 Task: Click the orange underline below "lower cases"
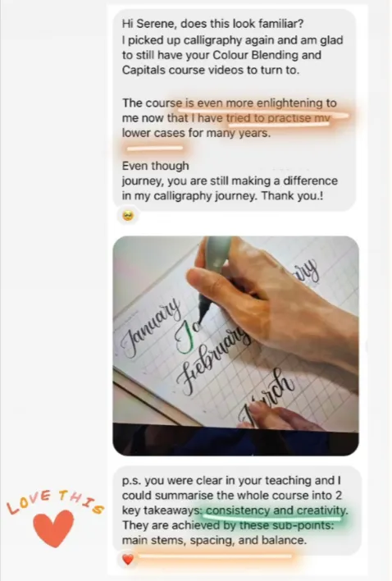coord(155,149)
